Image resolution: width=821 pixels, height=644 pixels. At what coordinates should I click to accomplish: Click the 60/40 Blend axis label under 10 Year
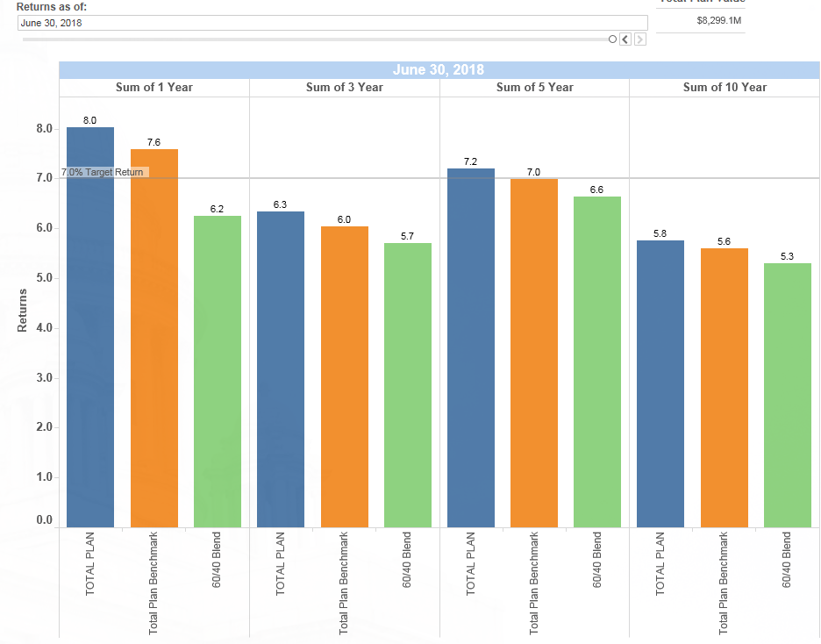(787, 560)
